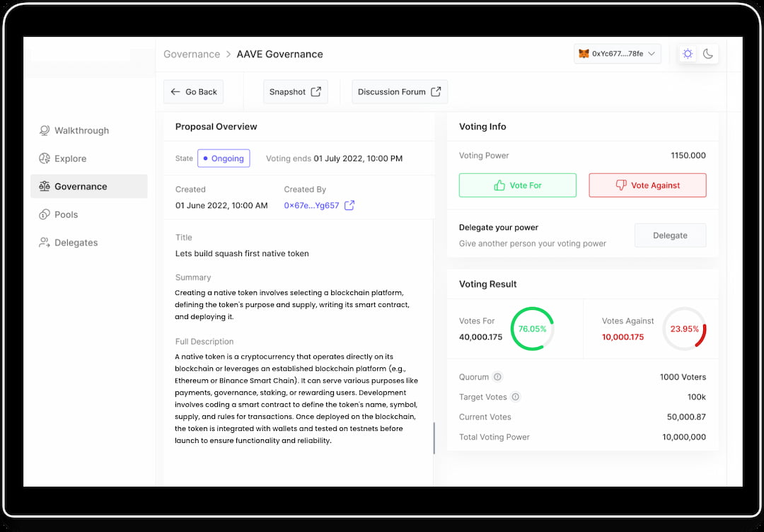
Task: Click the Go Back button
Action: (193, 91)
